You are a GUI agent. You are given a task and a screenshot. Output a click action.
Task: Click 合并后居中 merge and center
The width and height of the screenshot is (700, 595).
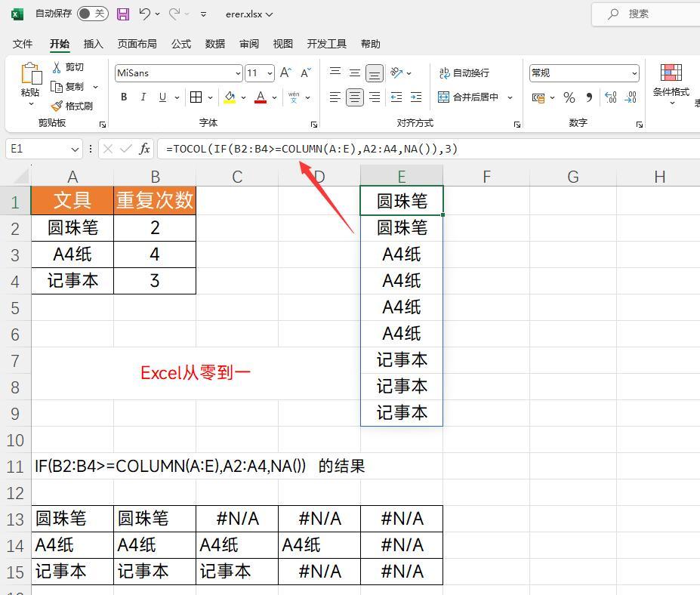(x=468, y=97)
